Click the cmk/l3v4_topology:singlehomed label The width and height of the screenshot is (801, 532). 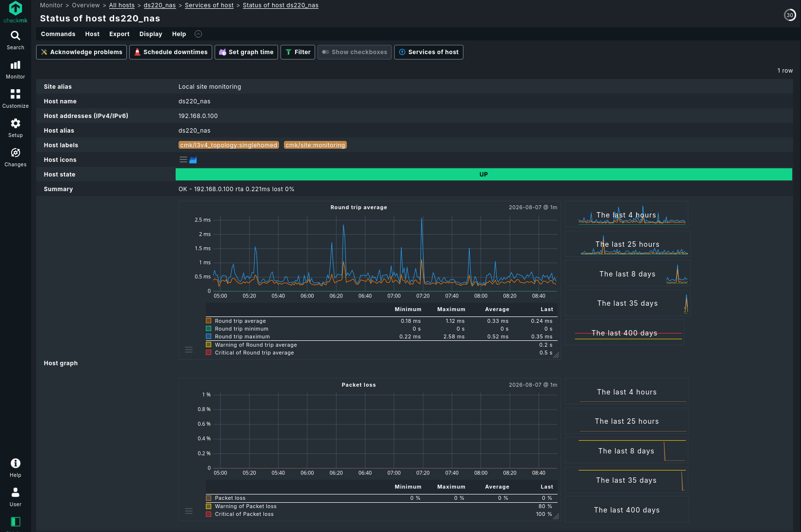click(229, 145)
